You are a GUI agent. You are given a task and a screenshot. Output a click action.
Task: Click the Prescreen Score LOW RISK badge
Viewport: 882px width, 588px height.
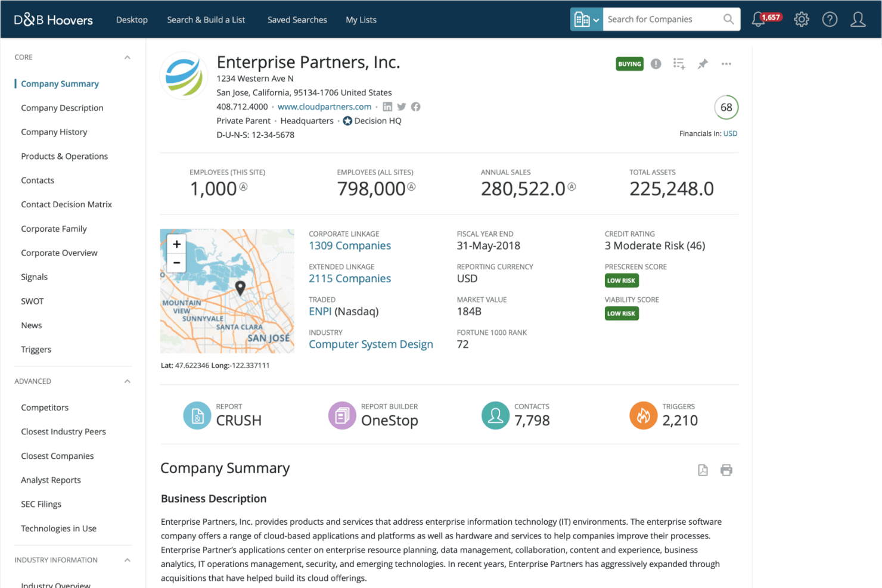622,281
